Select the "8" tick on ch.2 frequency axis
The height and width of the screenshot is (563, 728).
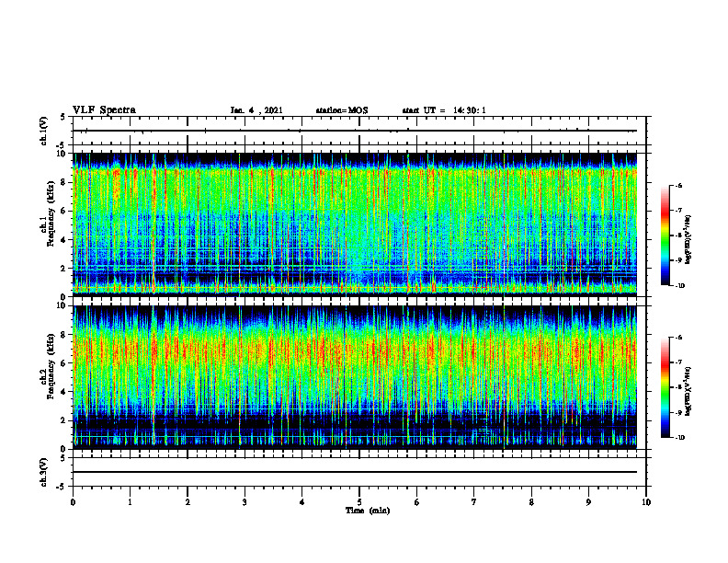click(64, 335)
